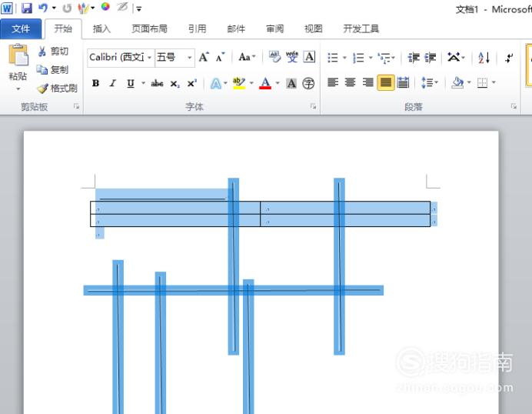Toggle bold formatting
This screenshot has height=414, width=532.
pyautogui.click(x=95, y=83)
